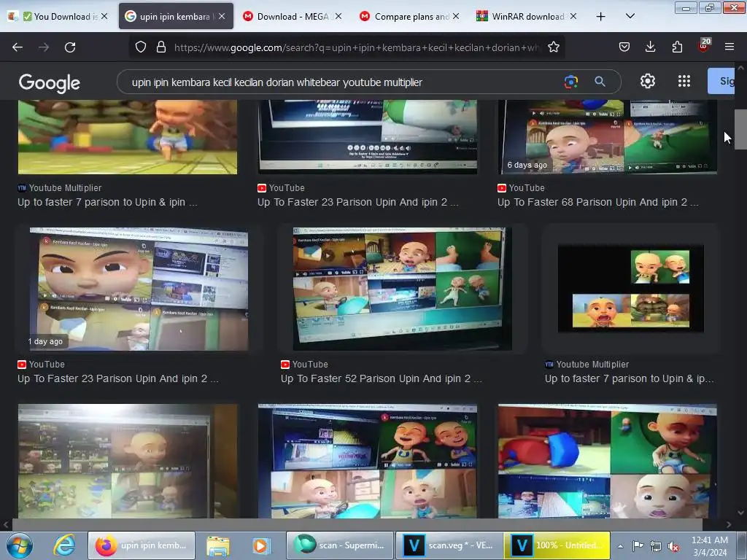Open the Firefox downloads panel
The height and width of the screenshot is (560, 747).
650,47
